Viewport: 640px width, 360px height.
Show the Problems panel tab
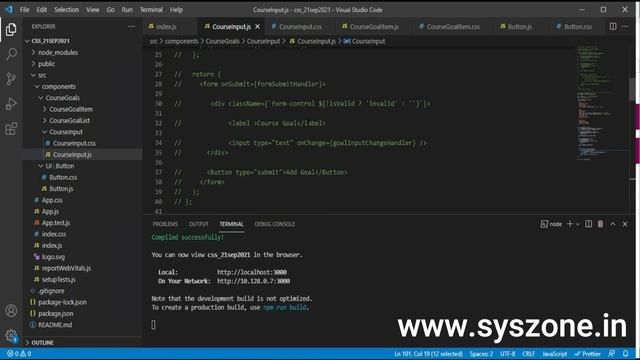(x=165, y=224)
